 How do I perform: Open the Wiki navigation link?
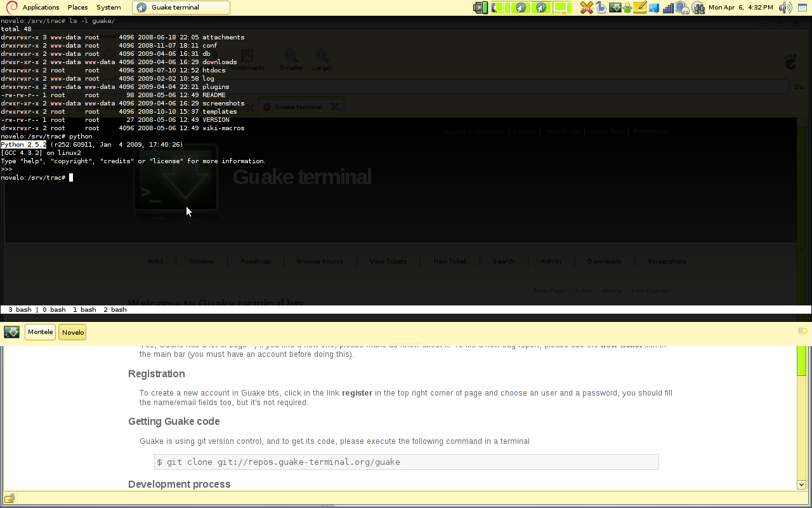coord(155,261)
